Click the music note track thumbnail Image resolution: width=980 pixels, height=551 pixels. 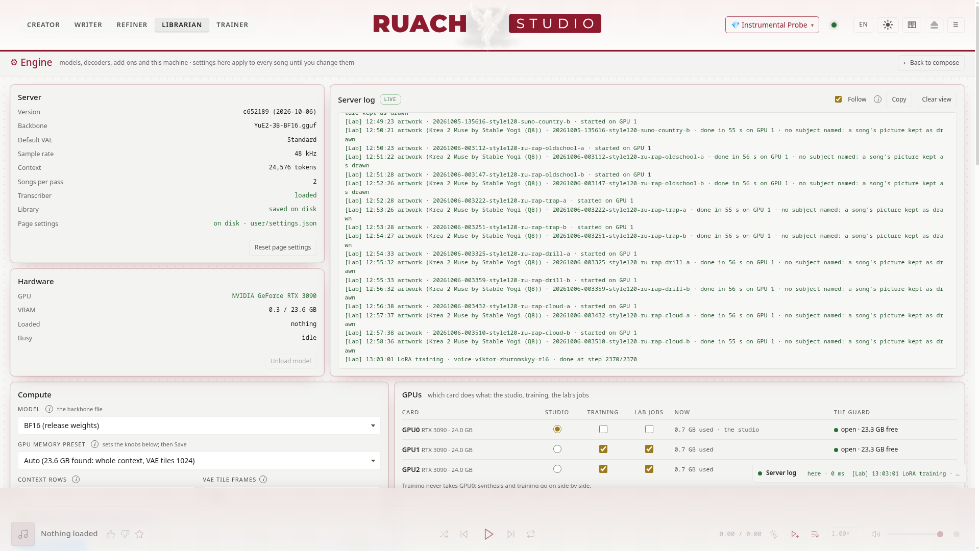(x=23, y=534)
